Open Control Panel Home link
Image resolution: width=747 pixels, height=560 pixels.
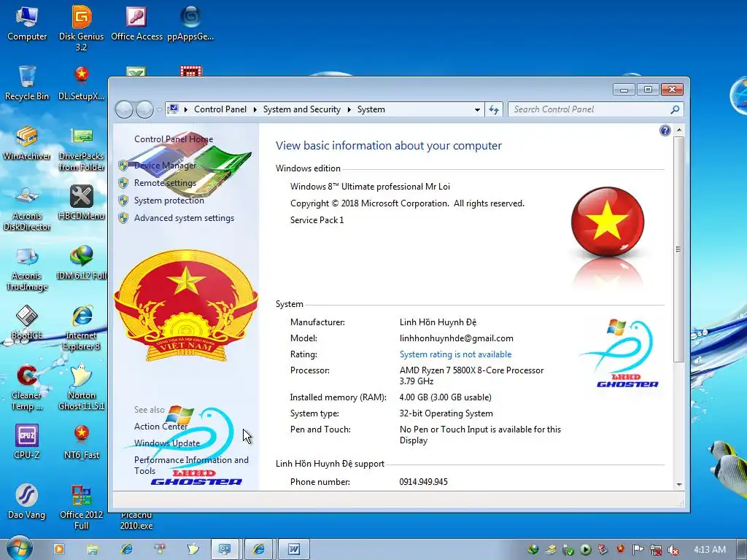click(174, 139)
